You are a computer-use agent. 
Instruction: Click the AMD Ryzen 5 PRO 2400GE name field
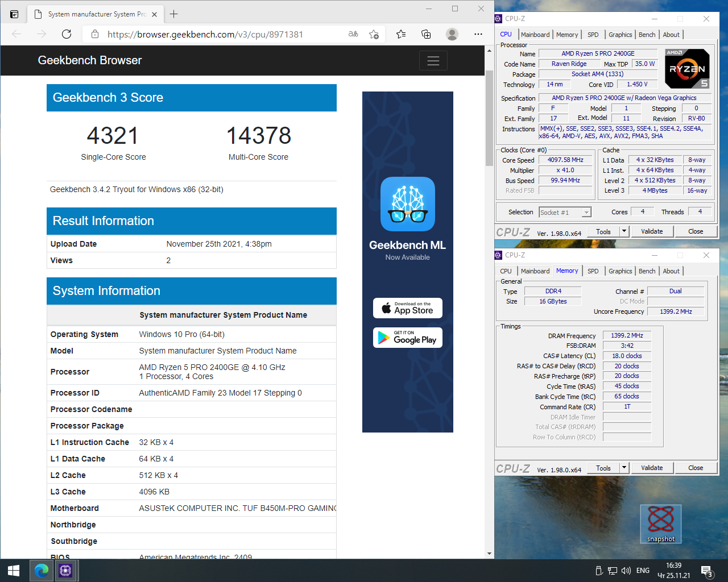(598, 53)
